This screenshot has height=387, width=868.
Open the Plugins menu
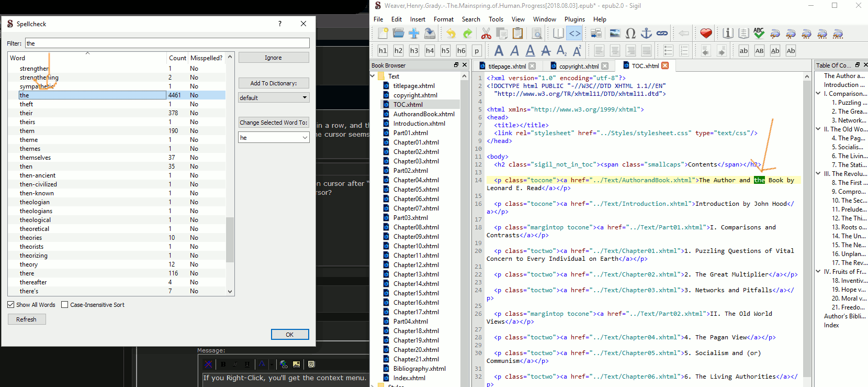click(x=574, y=19)
